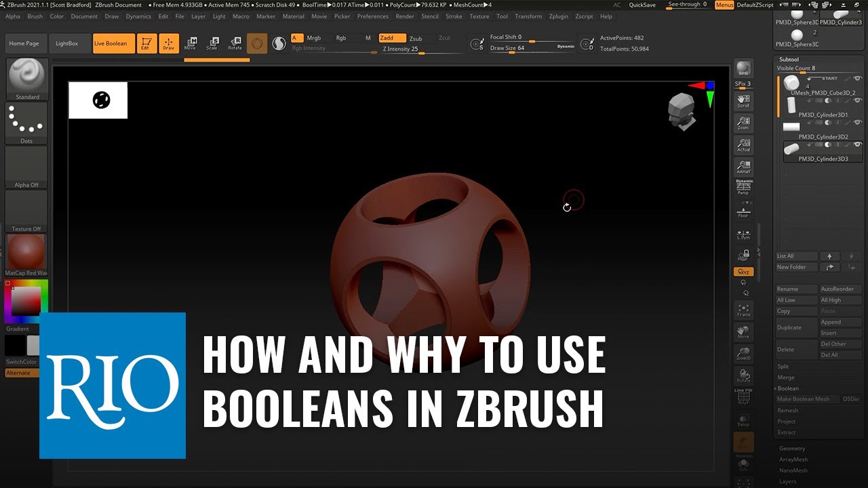This screenshot has height=488, width=868.
Task: Open the Render menu
Action: point(405,16)
